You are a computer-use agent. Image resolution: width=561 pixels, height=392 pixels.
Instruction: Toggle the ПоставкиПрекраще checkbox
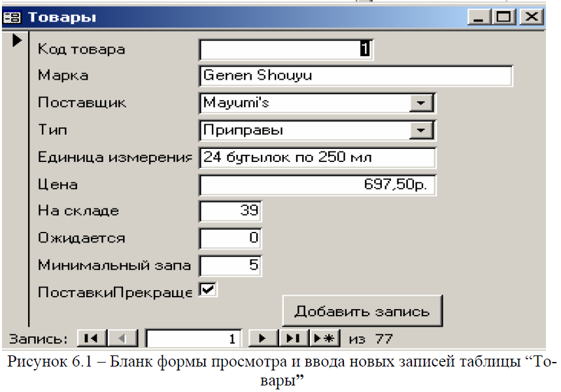coord(208,289)
